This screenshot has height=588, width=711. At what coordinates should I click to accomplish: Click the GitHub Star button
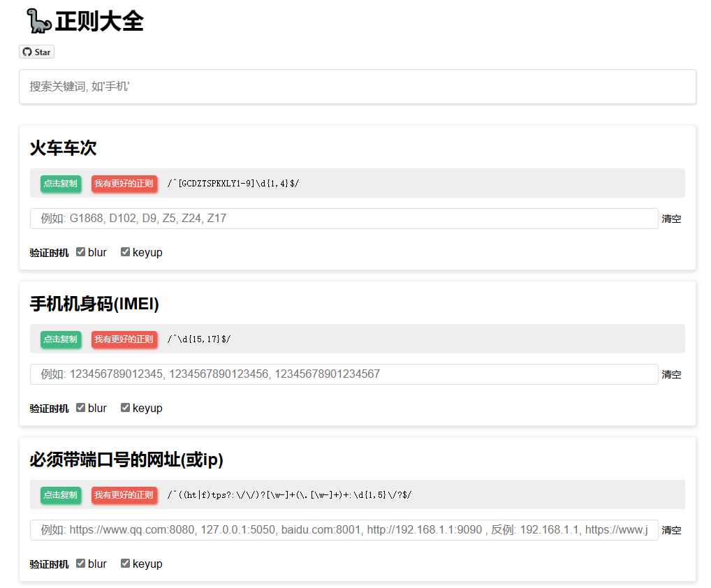(x=36, y=52)
